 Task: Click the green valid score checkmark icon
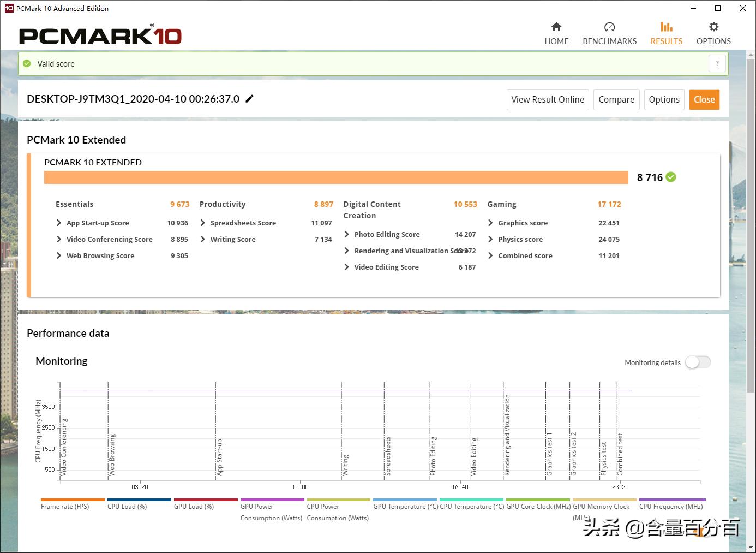coord(27,63)
